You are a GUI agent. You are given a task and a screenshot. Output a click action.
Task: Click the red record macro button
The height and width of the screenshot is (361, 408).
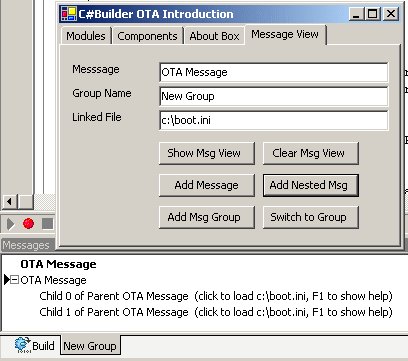pyautogui.click(x=28, y=223)
